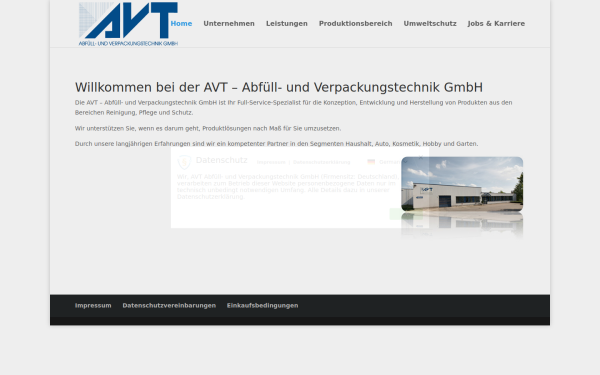This screenshot has height=375, width=600.
Task: Select Umweltschutz in the top navigation
Action: (x=430, y=24)
